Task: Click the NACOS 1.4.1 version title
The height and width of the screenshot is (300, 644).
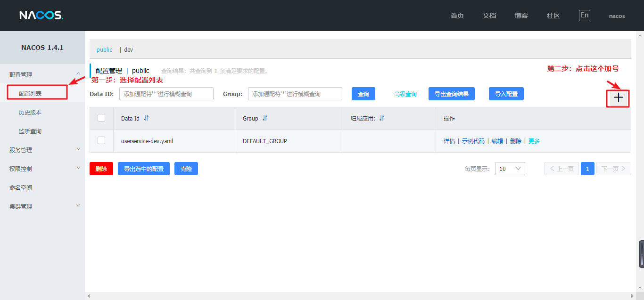Action: pyautogui.click(x=42, y=48)
